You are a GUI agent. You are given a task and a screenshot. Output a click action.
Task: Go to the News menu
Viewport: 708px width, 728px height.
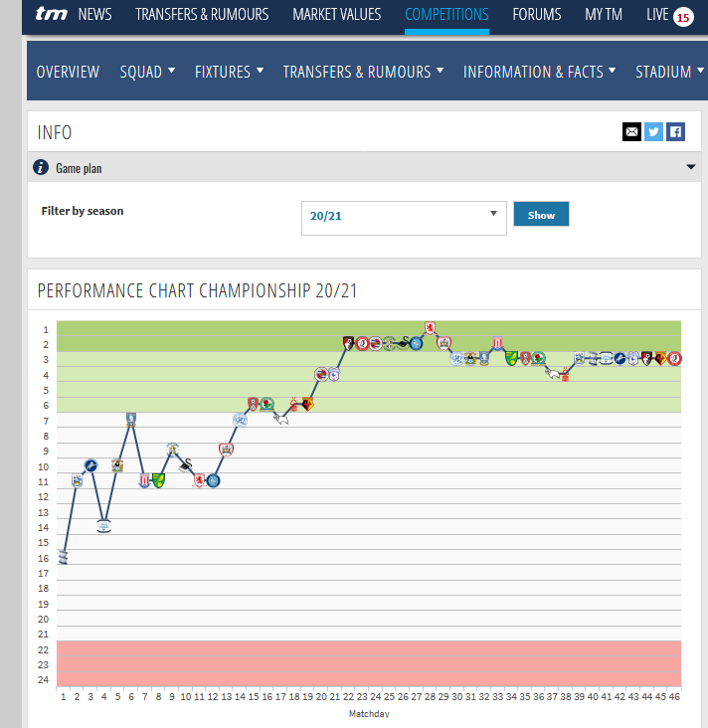click(x=94, y=14)
